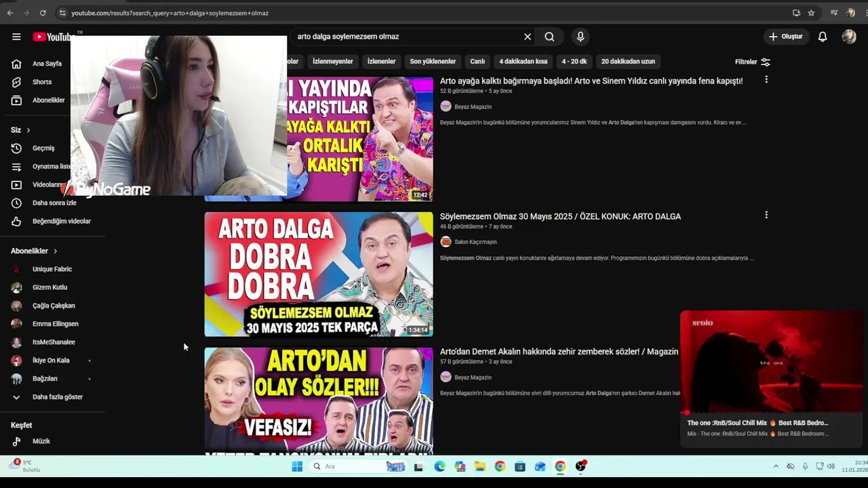Select the 4 - 20 dk chip
Viewport: 868px width, 488px height.
[x=574, y=61]
